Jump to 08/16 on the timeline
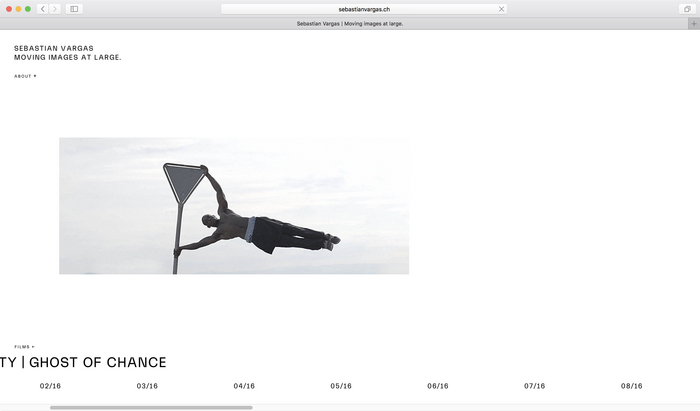The image size is (700, 411). [631, 386]
